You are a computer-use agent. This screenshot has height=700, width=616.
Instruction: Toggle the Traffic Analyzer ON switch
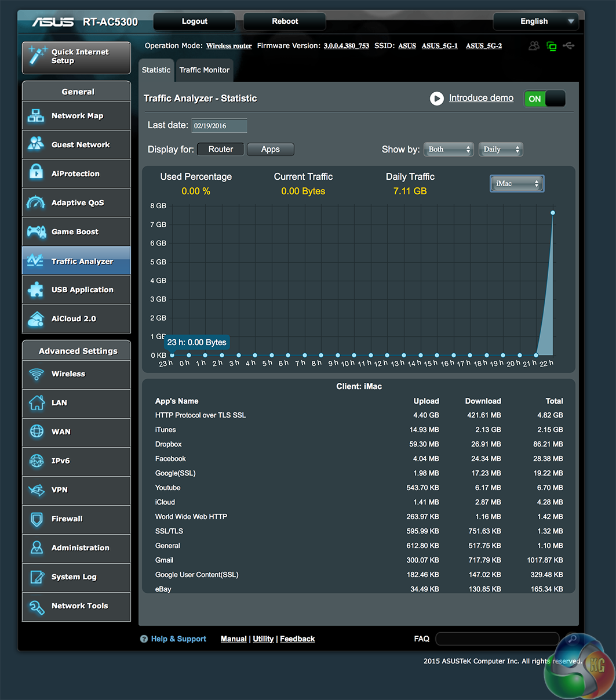pos(545,99)
